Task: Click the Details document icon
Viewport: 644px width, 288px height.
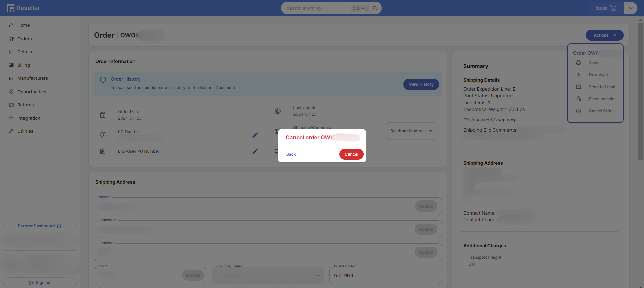Action: 11,52
